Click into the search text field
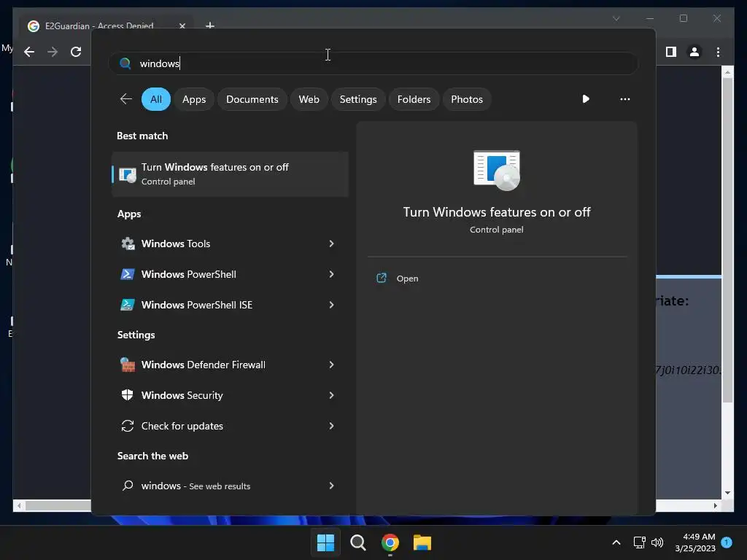 (373, 63)
